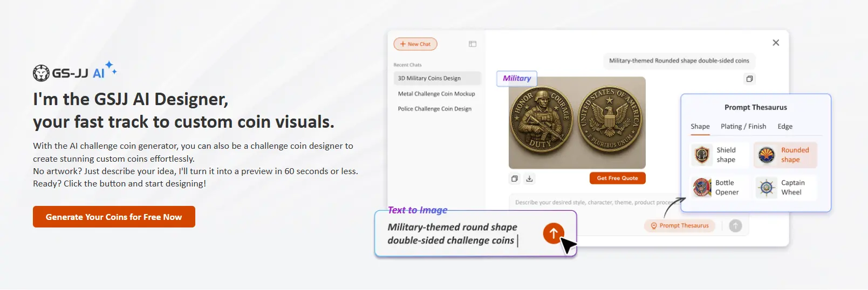Screen dimensions: 868x290
Task: Click the download icon below the coin image
Action: 530,179
